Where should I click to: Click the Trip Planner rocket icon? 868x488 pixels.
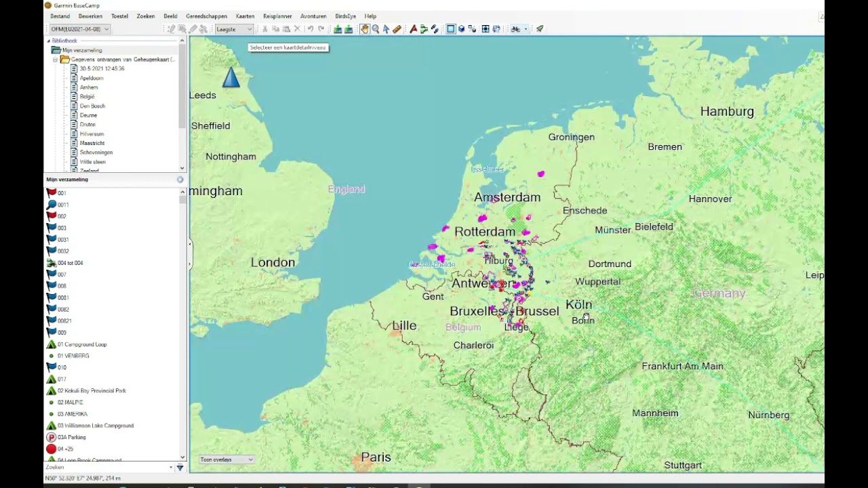[x=540, y=29]
